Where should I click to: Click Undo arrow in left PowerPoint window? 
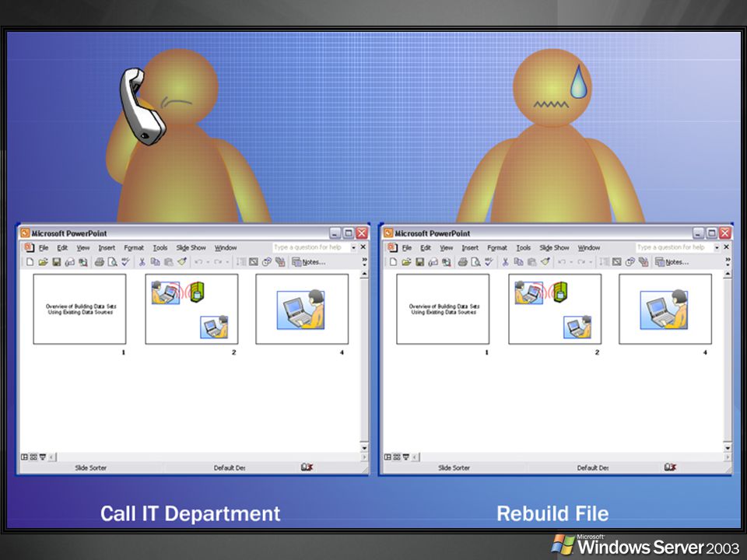tap(198, 262)
